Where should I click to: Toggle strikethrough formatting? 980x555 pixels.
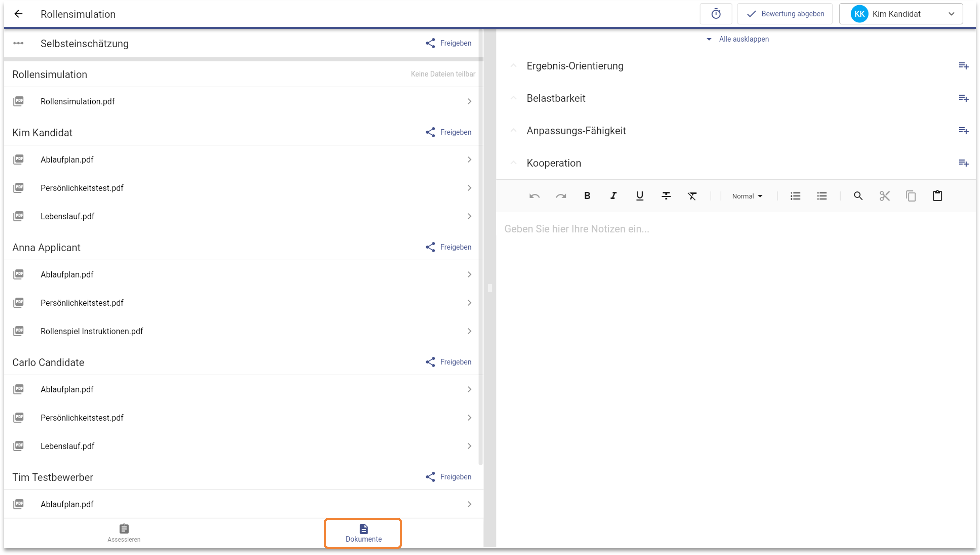tap(666, 196)
